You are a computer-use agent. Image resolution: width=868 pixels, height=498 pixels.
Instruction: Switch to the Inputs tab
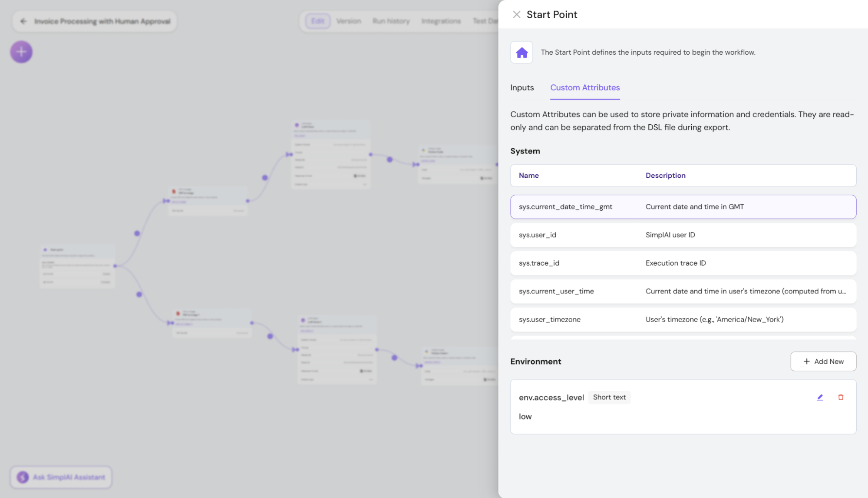pos(522,88)
